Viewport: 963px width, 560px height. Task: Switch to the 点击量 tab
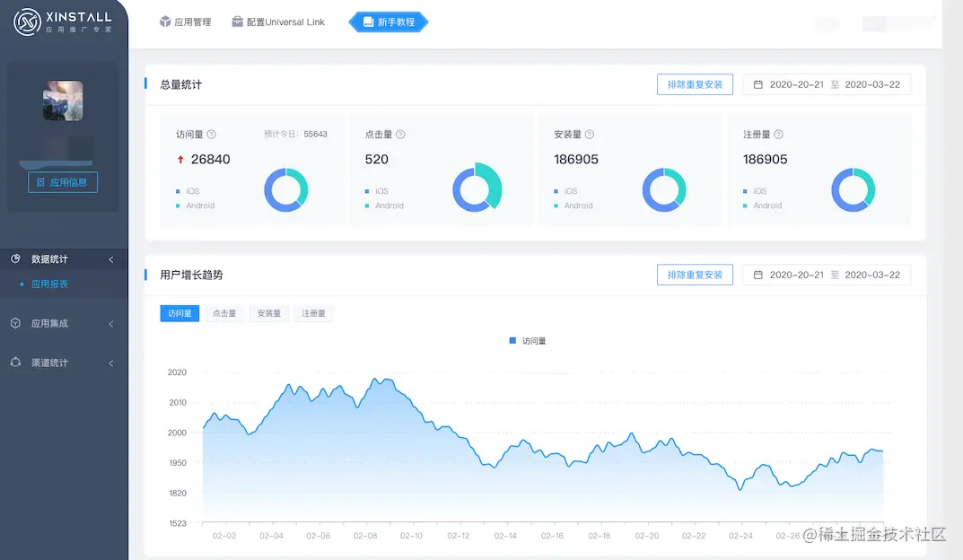coord(223,312)
